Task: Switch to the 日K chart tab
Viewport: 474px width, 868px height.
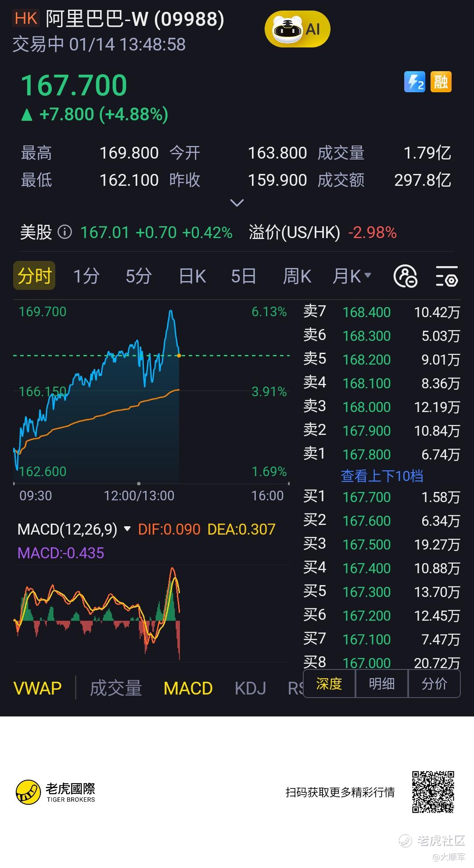Action: tap(192, 276)
